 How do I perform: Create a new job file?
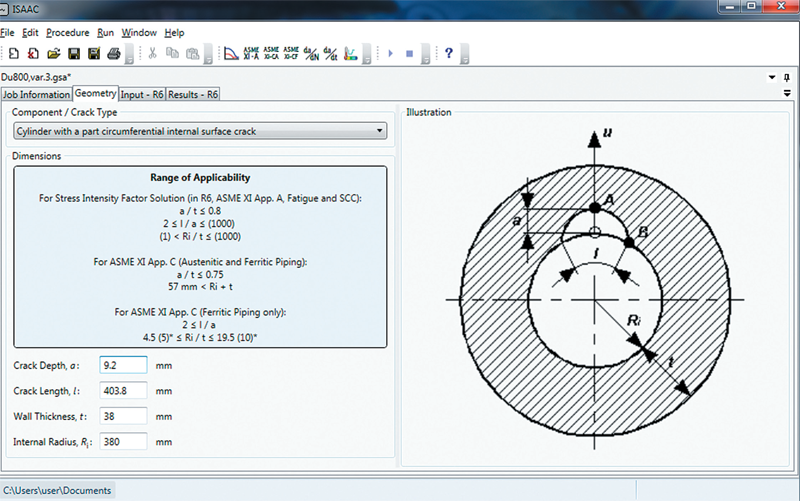click(x=14, y=53)
